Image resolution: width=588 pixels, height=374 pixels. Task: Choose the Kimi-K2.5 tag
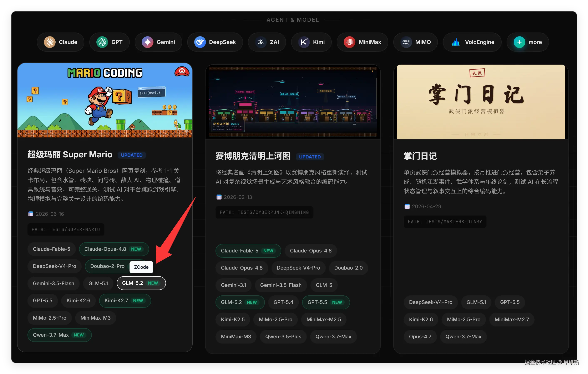(x=233, y=320)
